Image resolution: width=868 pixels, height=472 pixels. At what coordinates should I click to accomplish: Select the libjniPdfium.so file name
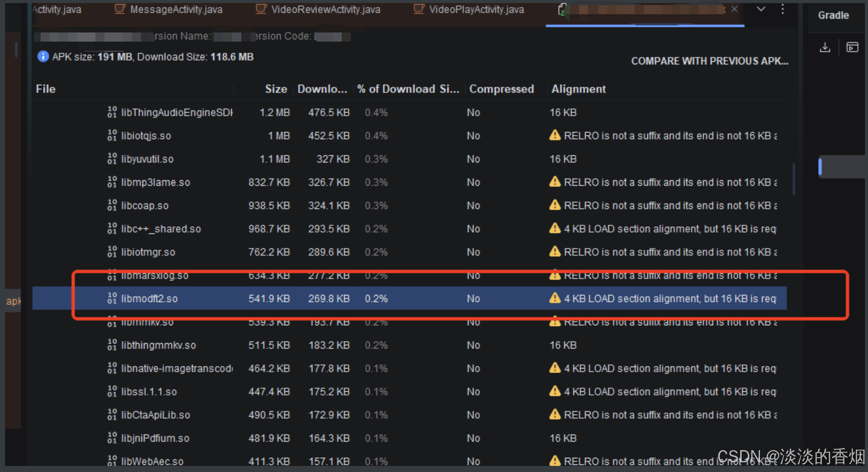155,439
